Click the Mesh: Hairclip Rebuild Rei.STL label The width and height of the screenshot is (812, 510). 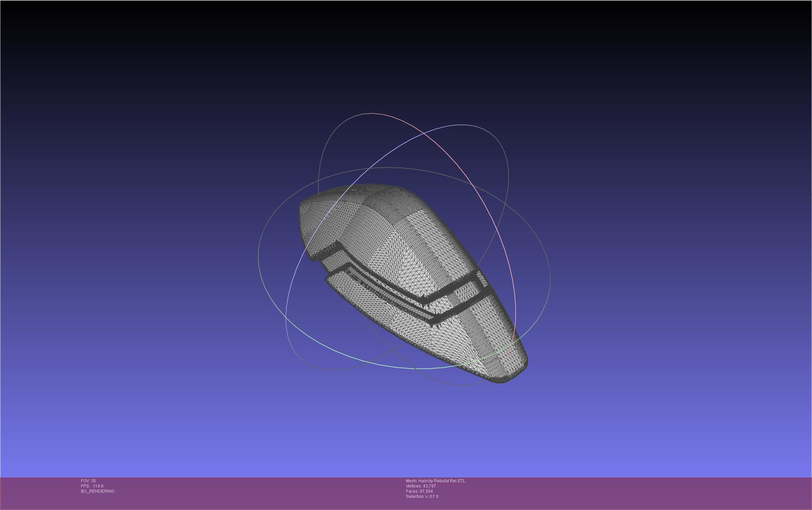[x=435, y=481]
